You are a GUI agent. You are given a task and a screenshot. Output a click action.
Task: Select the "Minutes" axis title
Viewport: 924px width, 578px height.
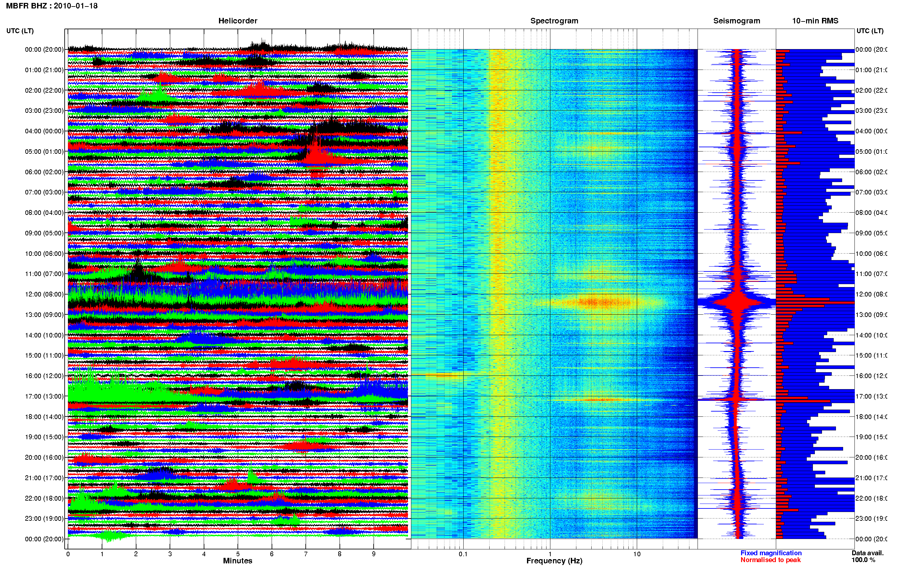point(237,560)
